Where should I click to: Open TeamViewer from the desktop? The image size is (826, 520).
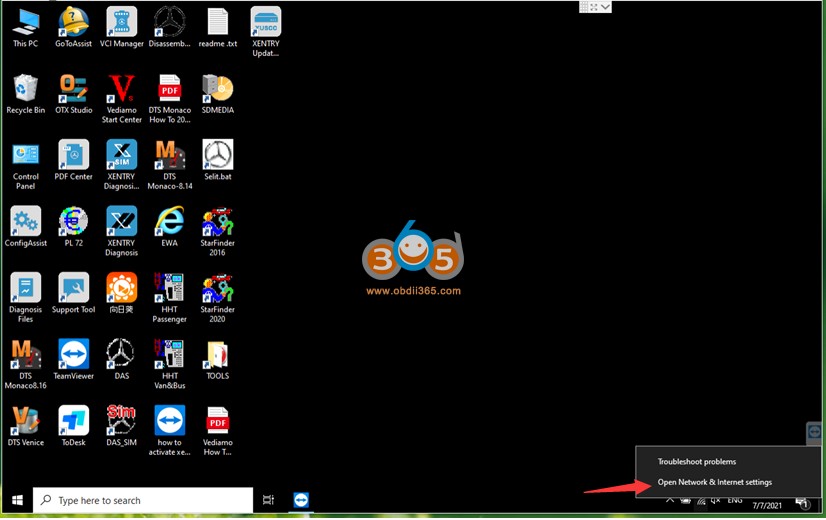coord(73,360)
